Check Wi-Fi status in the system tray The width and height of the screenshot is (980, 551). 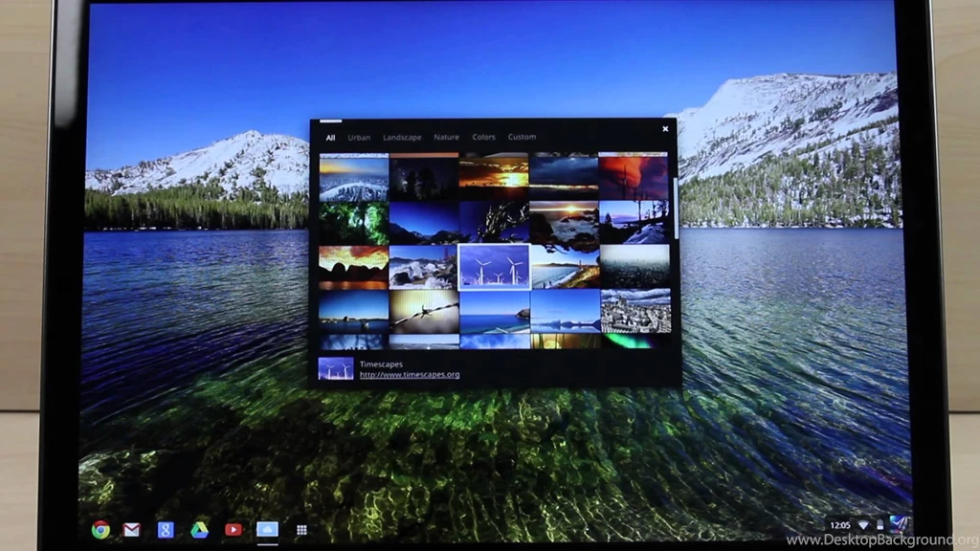pyautogui.click(x=864, y=524)
